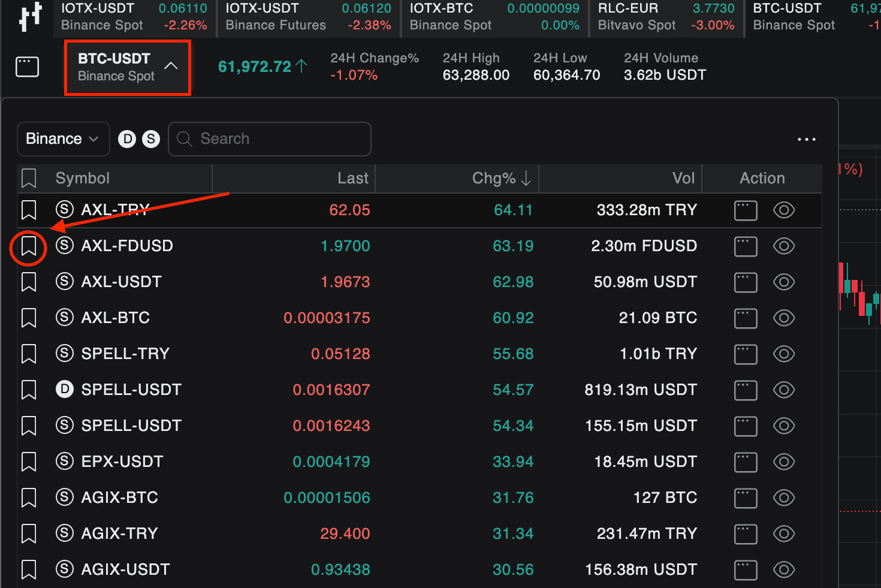Toggle watch eye for AXL-USDT
This screenshot has height=588, width=881.
784,282
